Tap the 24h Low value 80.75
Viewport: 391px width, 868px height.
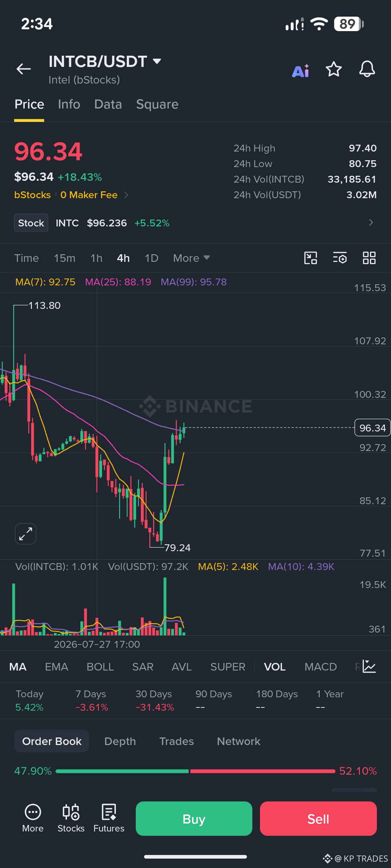[363, 164]
